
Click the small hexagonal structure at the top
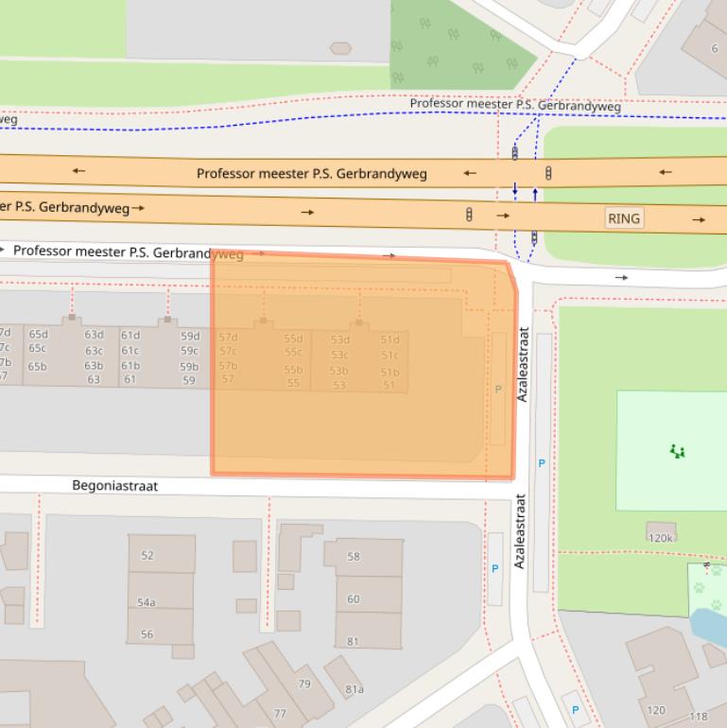[x=340, y=48]
